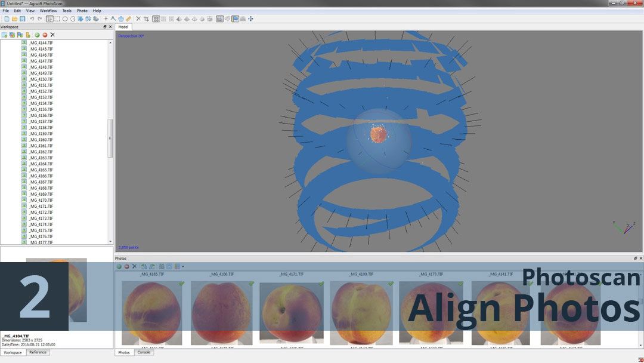The image size is (644, 363).
Task: Click Add Scale Bar in Workspace toolbar
Action: pyautogui.click(x=27, y=35)
